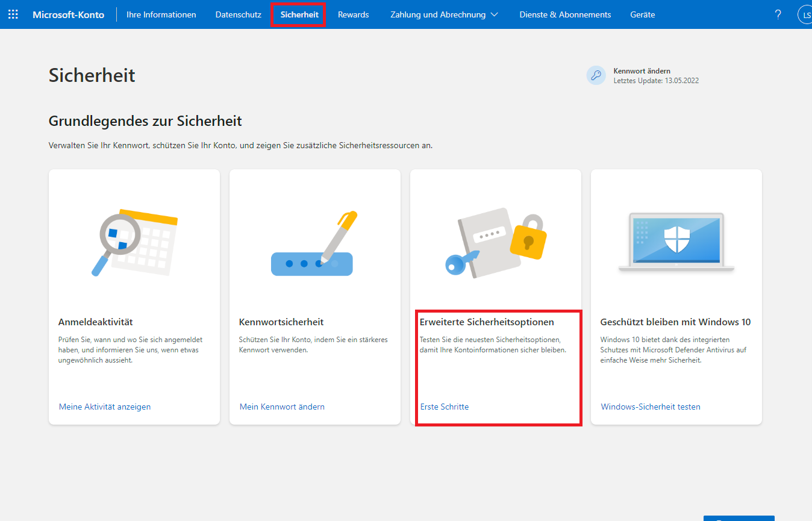The width and height of the screenshot is (812, 521).
Task: Click the magnifier calendar illustration for Anmeldeaktivität
Action: 134,243
